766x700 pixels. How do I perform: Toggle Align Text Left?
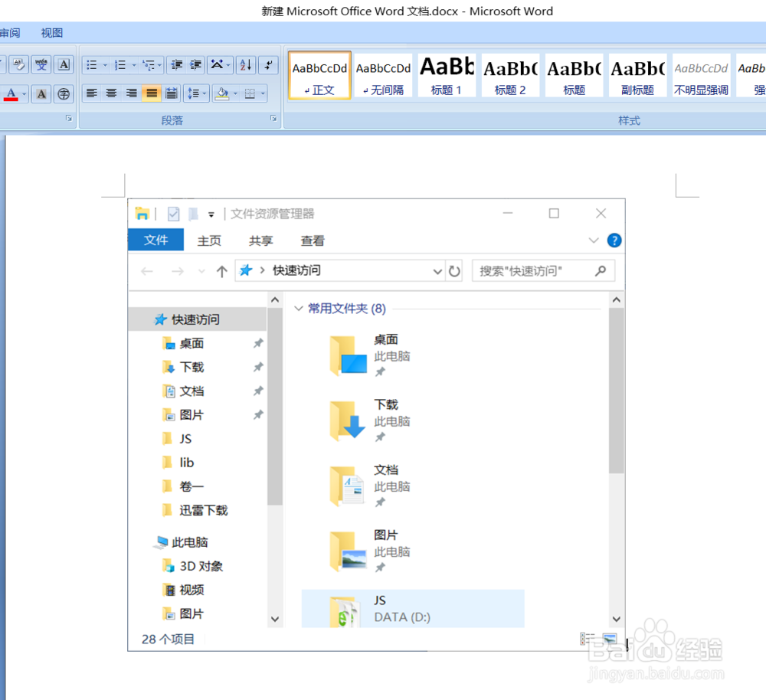coord(91,93)
